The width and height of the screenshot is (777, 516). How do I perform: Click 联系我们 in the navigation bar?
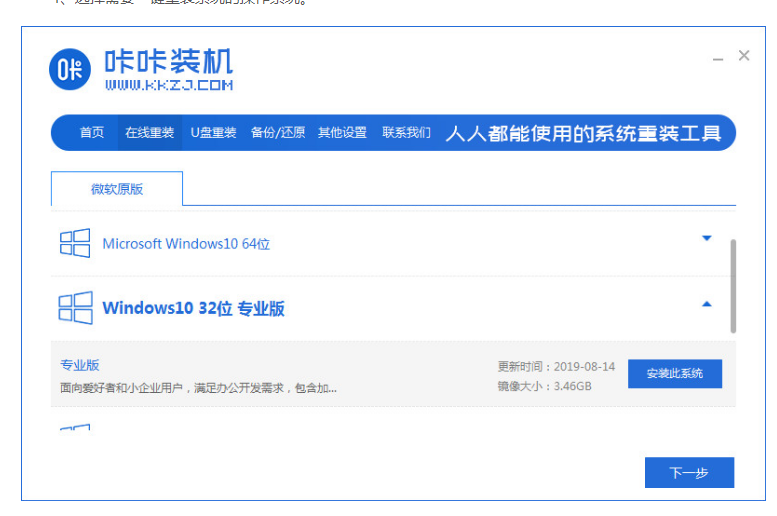coord(406,133)
